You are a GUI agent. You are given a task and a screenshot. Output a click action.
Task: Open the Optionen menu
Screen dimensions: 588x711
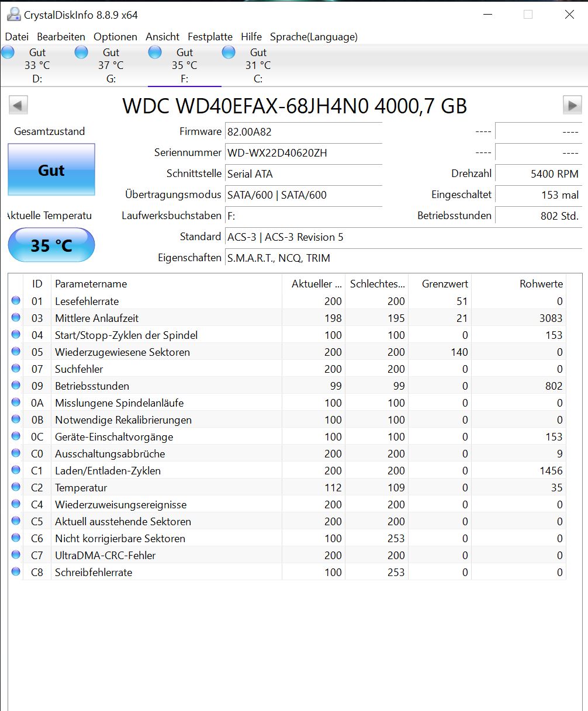(x=116, y=37)
